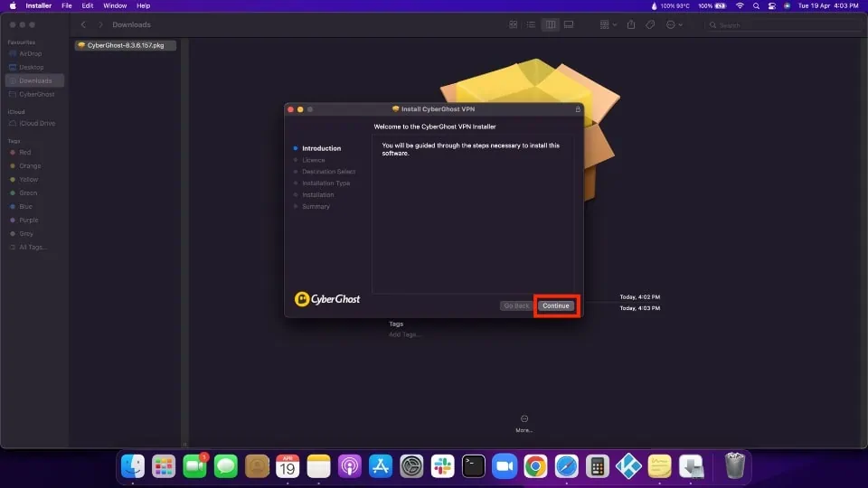Open System Preferences from the Dock
Image resolution: width=868 pixels, height=488 pixels.
[412, 466]
